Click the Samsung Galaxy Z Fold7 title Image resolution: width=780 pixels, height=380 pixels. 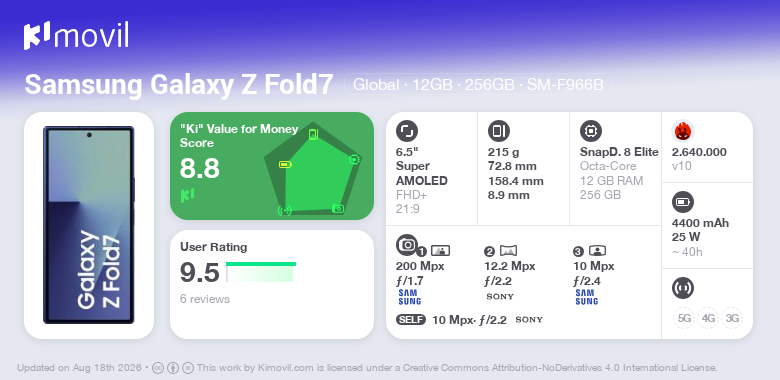click(179, 85)
